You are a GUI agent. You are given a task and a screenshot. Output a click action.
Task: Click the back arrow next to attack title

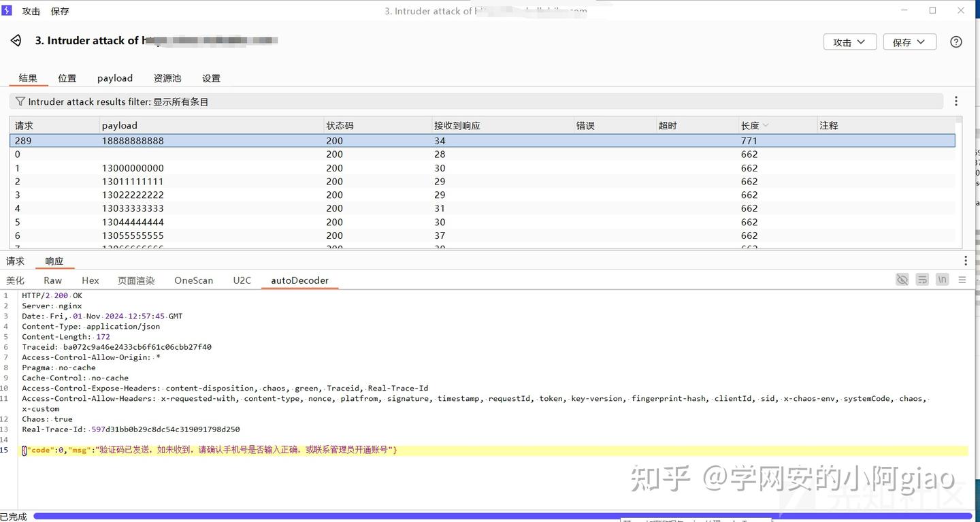coord(15,40)
